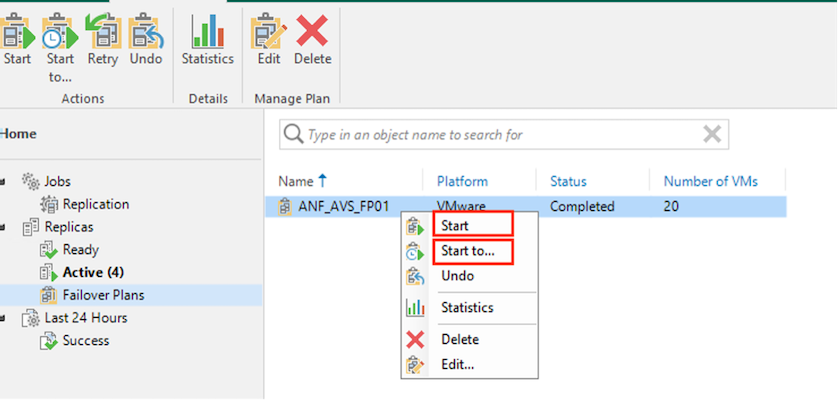The height and width of the screenshot is (401, 840).
Task: Select the Active (4) replicas item
Action: 93,273
